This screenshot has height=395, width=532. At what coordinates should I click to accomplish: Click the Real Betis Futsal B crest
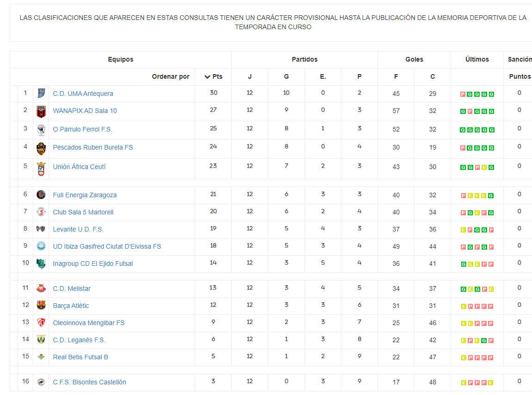41,357
